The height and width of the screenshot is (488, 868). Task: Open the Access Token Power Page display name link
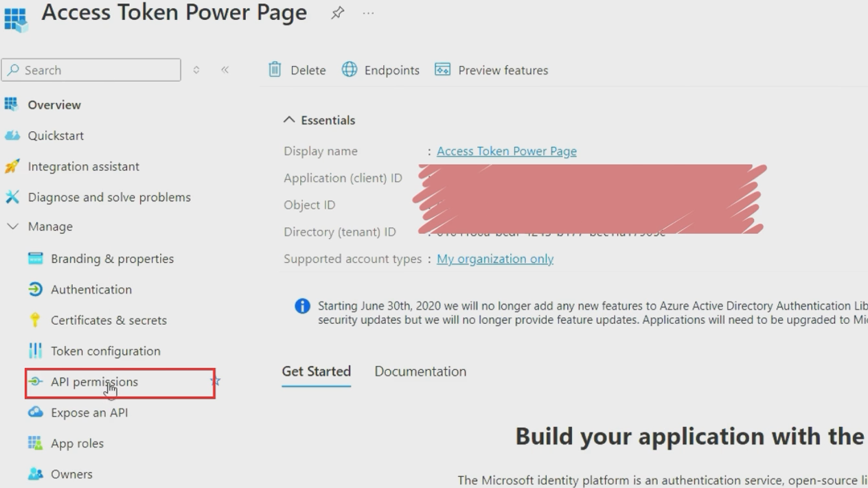[507, 151]
